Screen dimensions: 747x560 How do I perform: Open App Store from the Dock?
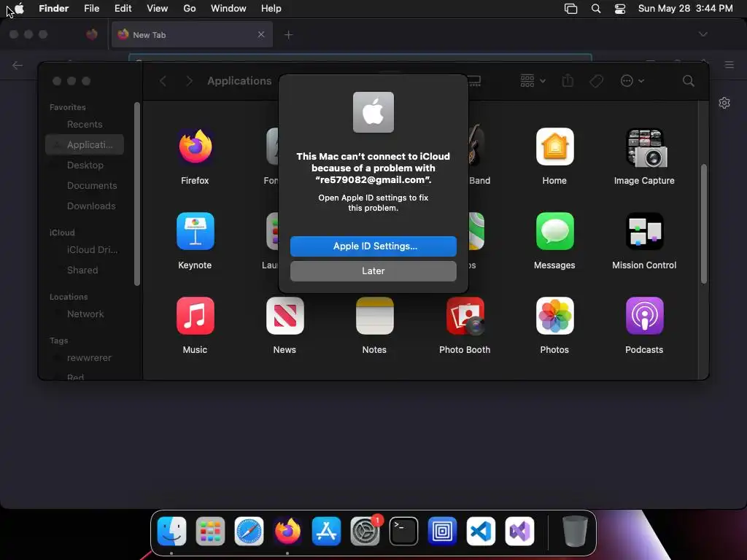click(326, 531)
